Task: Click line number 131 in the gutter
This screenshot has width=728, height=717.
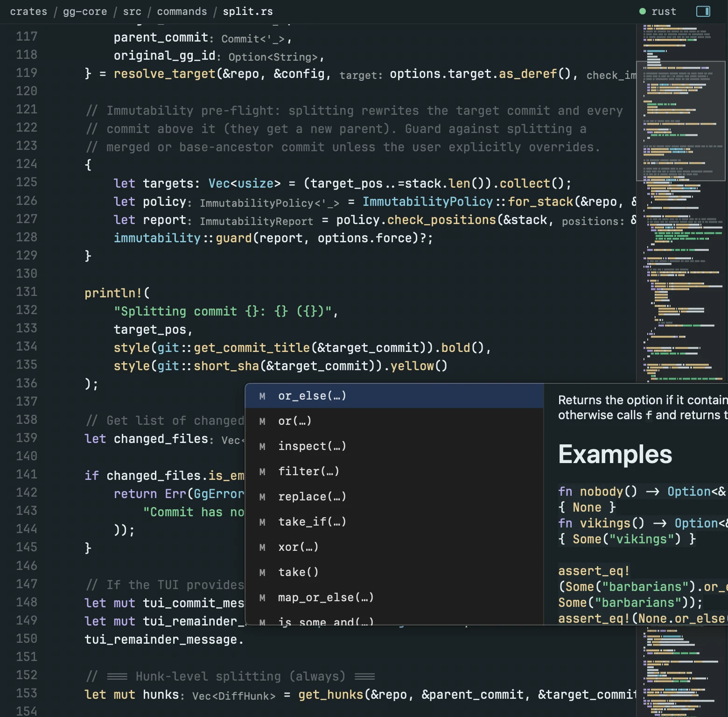Action: tap(27, 292)
